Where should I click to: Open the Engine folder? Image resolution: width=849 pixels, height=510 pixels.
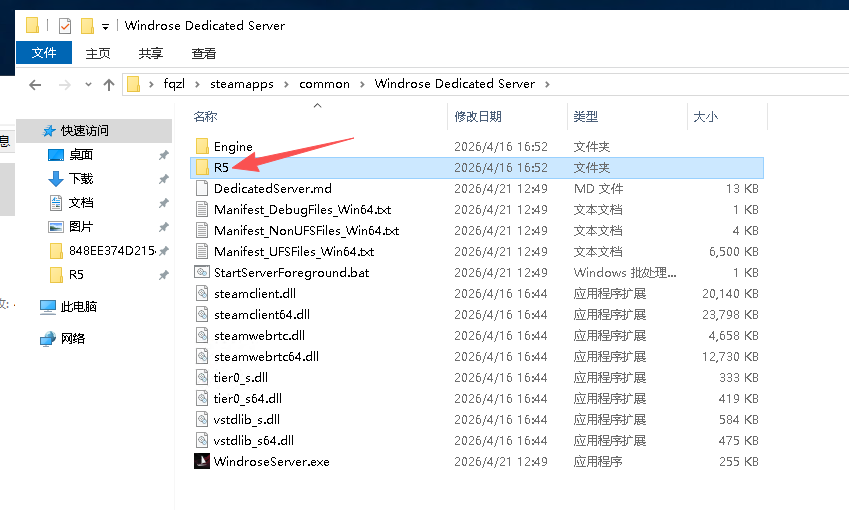pyautogui.click(x=232, y=147)
